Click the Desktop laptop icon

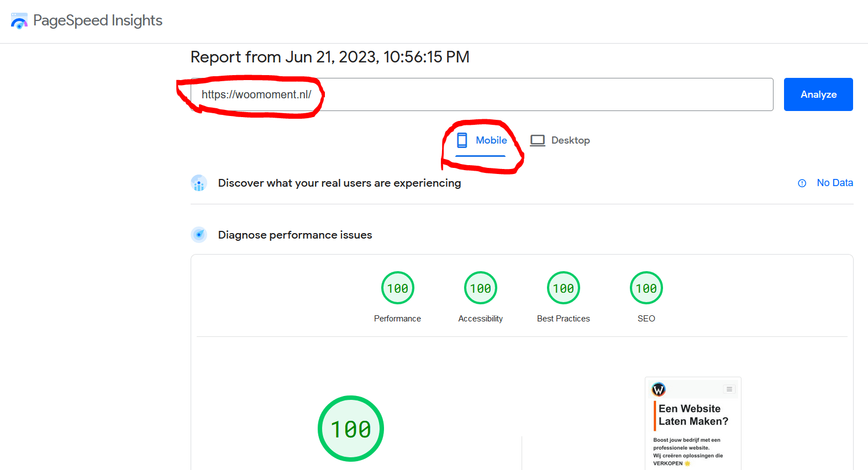538,140
